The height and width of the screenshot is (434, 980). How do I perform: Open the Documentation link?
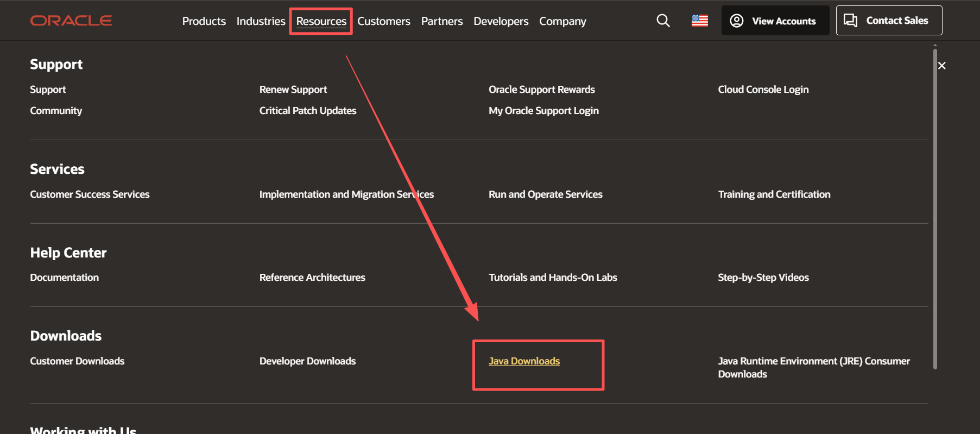pos(65,278)
